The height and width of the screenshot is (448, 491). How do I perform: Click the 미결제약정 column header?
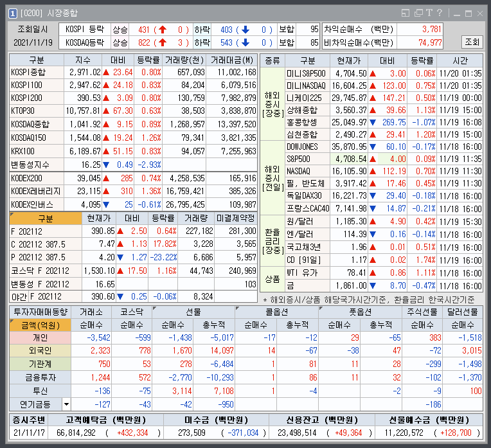pos(235,219)
